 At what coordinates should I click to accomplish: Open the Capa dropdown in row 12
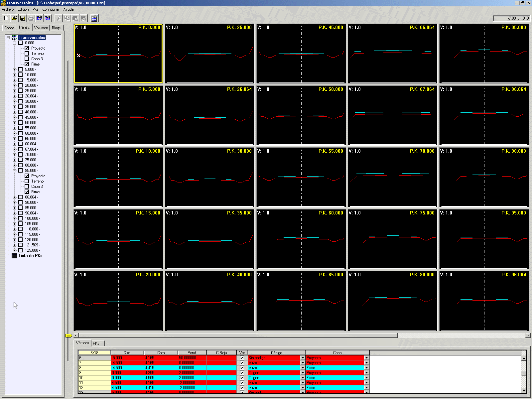[x=366, y=388]
